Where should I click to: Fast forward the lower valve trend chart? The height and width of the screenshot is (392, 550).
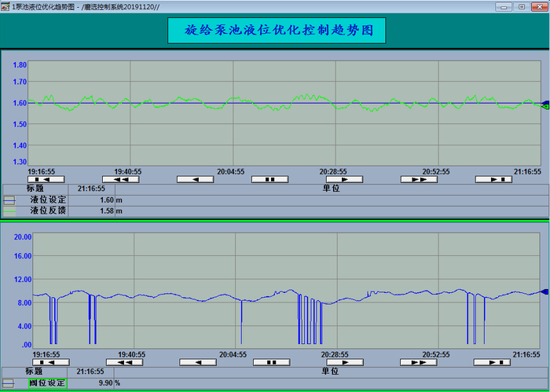419,362
